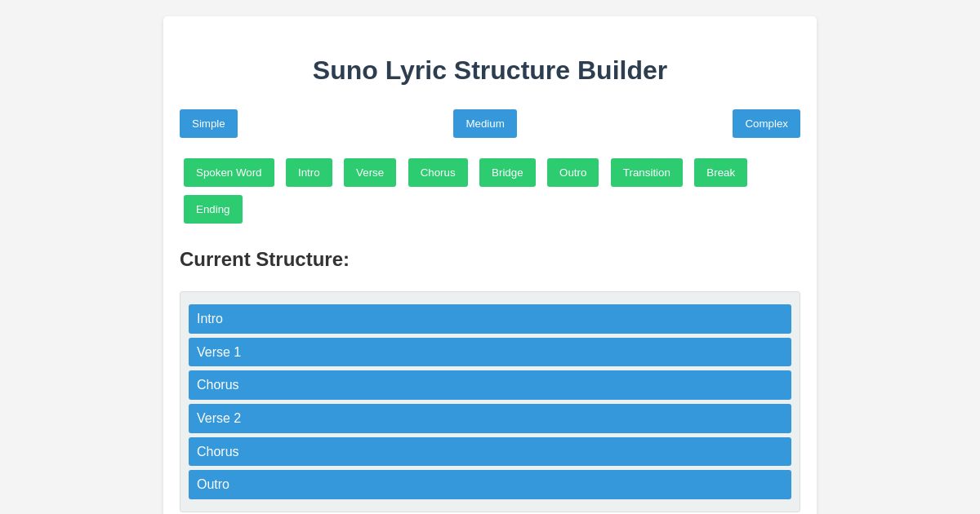The height and width of the screenshot is (514, 980).
Task: Select the Verse 1 block in the structure
Action: [490, 352]
